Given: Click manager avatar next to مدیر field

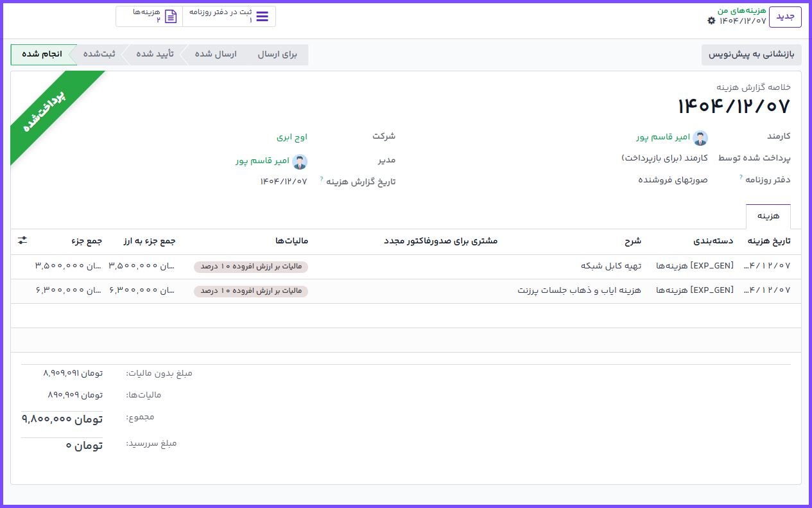Looking at the screenshot, I should click(x=300, y=161).
